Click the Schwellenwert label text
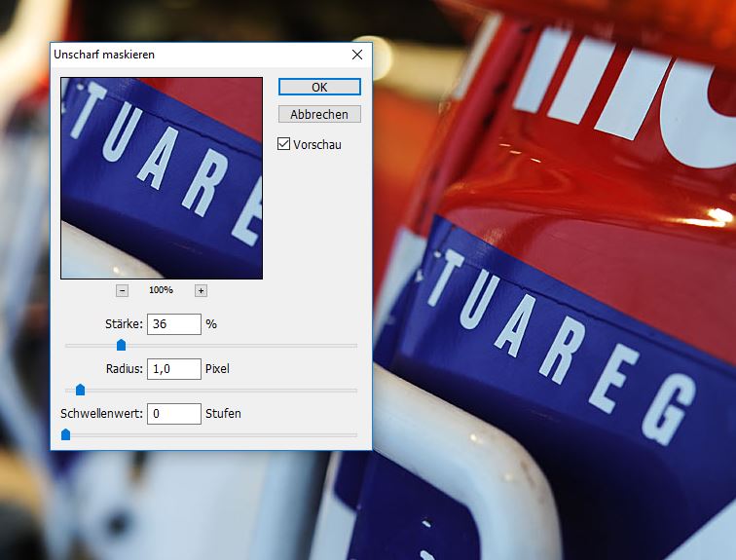 click(x=101, y=414)
